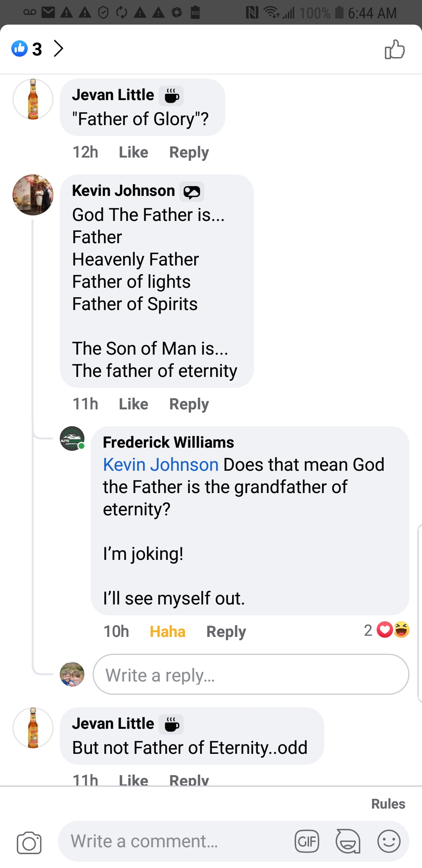
Task: Like Jevan Little's "Father of Glory" comment
Action: pos(133,152)
